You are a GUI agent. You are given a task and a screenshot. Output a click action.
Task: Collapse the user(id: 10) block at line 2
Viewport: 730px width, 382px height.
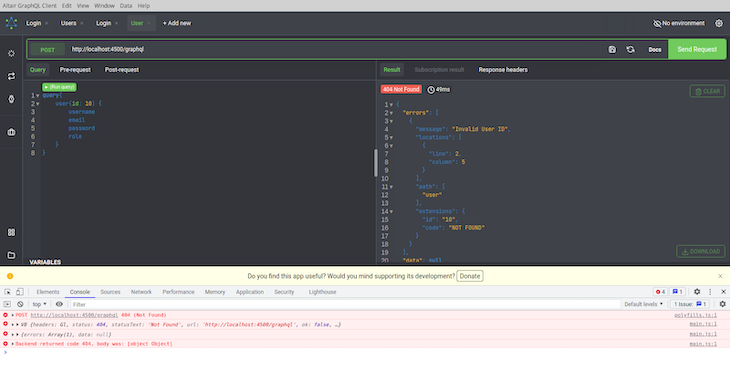(38, 104)
